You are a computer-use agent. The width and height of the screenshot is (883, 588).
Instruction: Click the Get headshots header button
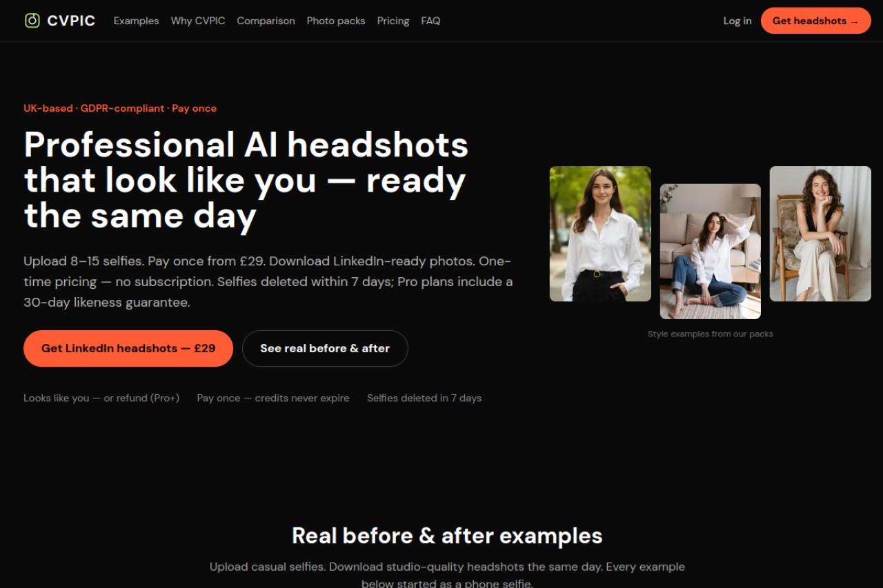(815, 21)
